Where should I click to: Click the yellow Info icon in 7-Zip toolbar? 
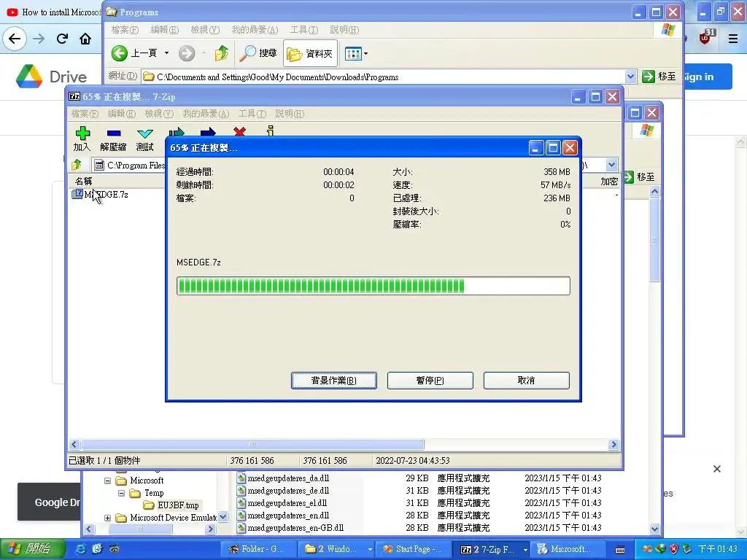click(271, 131)
